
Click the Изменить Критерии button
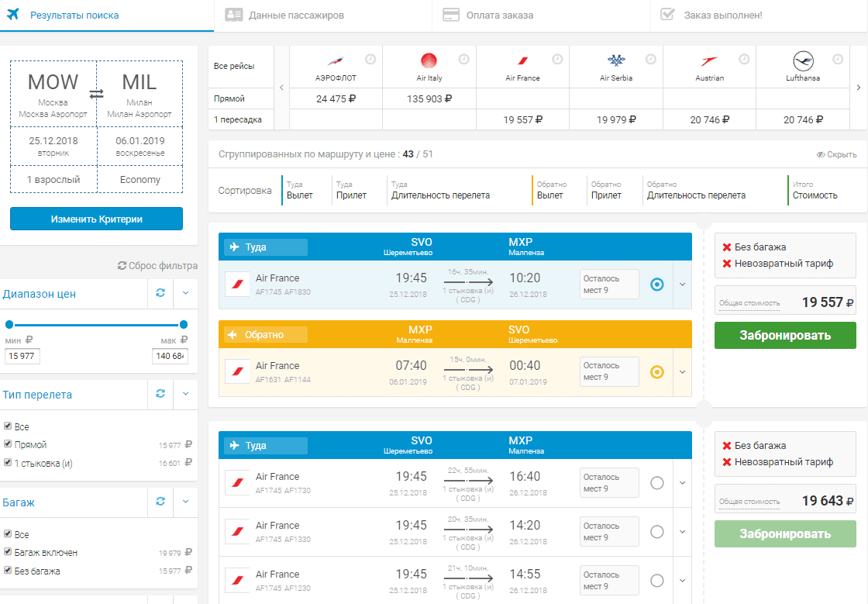pyautogui.click(x=96, y=219)
